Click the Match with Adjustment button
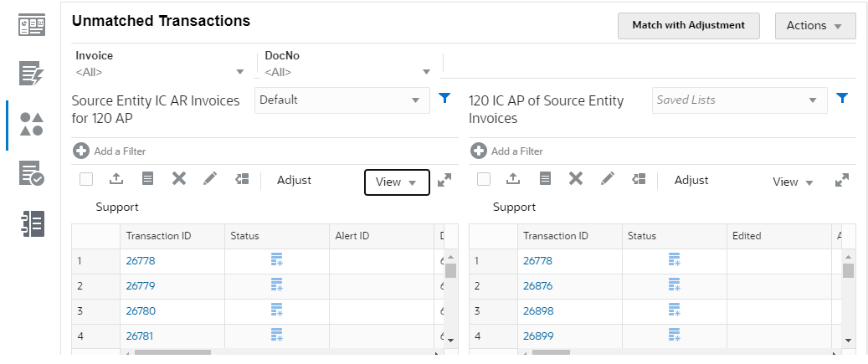The height and width of the screenshot is (364, 868). pos(688,26)
